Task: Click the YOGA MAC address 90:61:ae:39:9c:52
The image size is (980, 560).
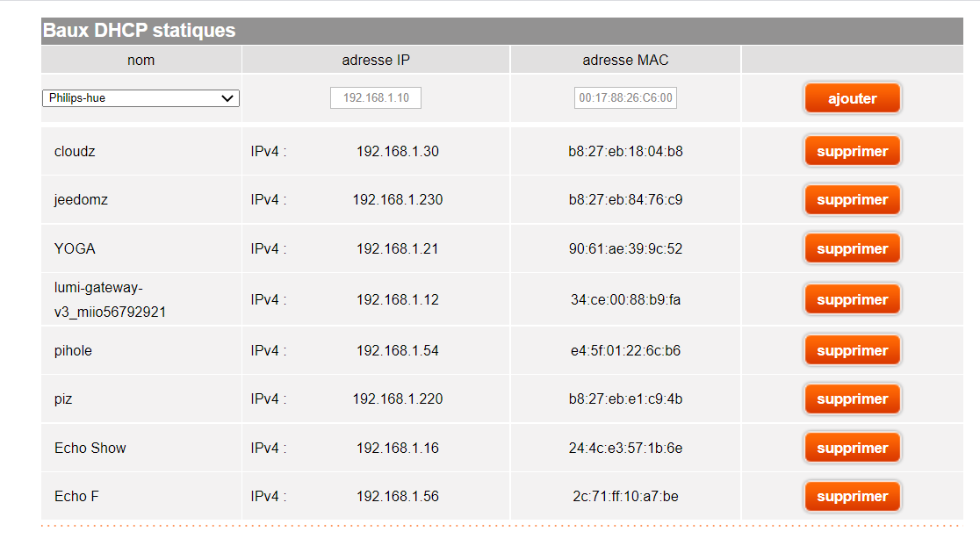Action: (x=625, y=249)
